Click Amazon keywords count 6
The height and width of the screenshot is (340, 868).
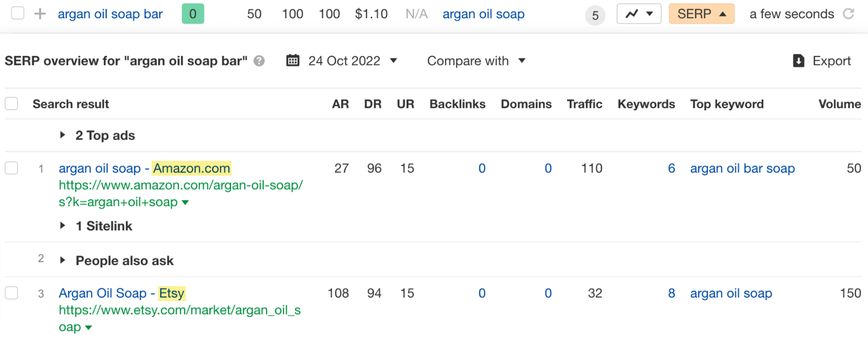(671, 168)
